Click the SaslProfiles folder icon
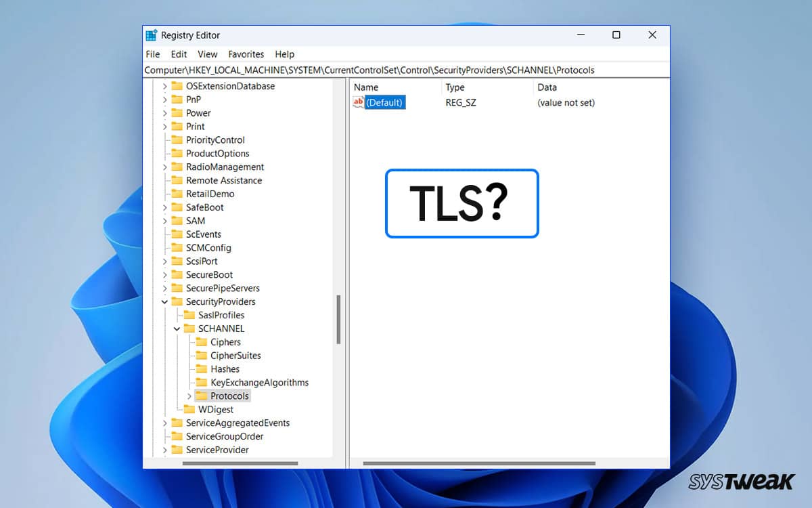This screenshot has height=508, width=812. click(x=191, y=315)
